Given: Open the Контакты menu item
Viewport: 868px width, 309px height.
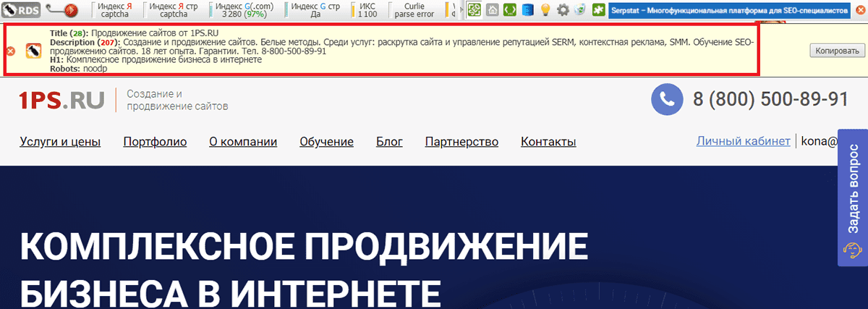Looking at the screenshot, I should point(548,142).
